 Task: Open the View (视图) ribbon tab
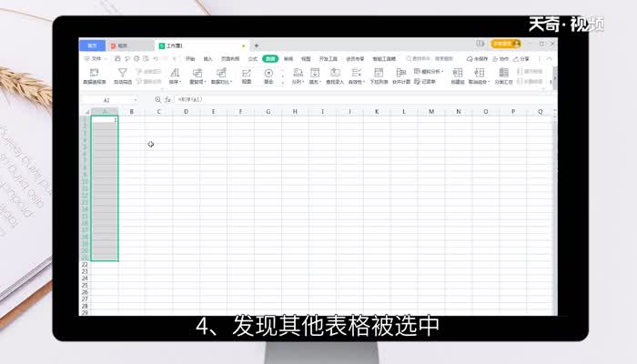[306, 59]
